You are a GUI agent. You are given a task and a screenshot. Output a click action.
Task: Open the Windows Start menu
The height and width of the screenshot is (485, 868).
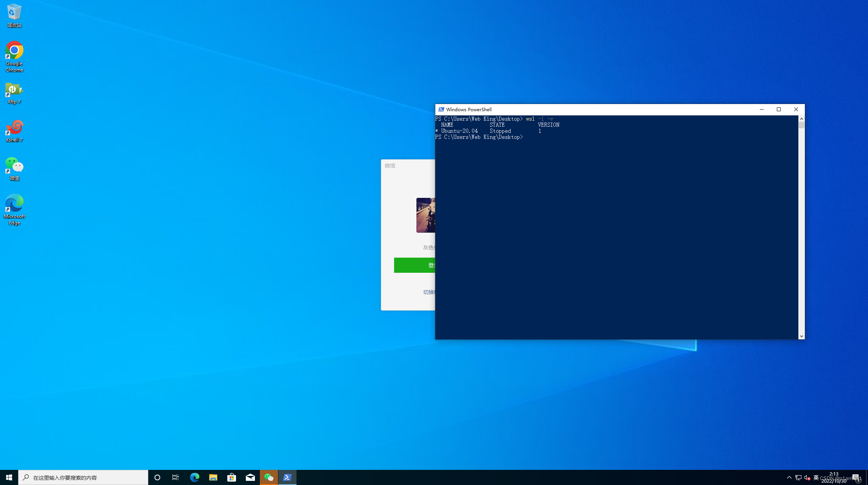9,477
